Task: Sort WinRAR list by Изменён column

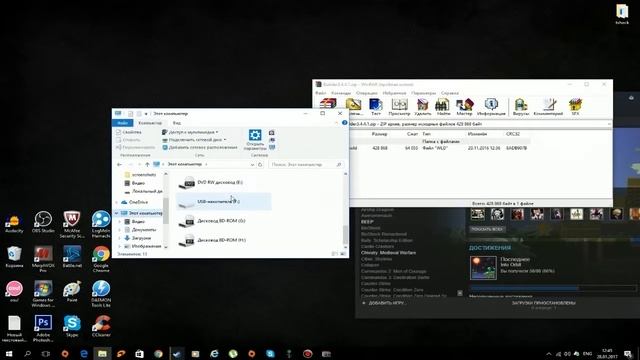Action: click(x=477, y=134)
